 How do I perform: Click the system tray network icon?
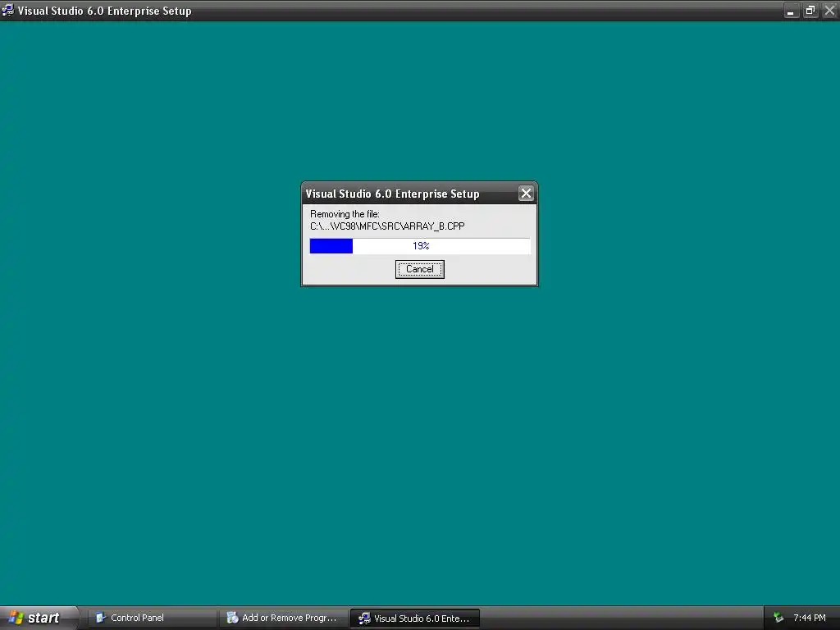(x=778, y=618)
